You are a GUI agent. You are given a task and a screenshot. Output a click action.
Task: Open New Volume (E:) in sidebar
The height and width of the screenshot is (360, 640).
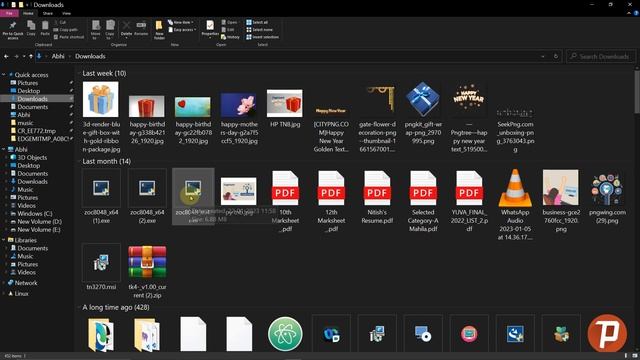point(39,229)
